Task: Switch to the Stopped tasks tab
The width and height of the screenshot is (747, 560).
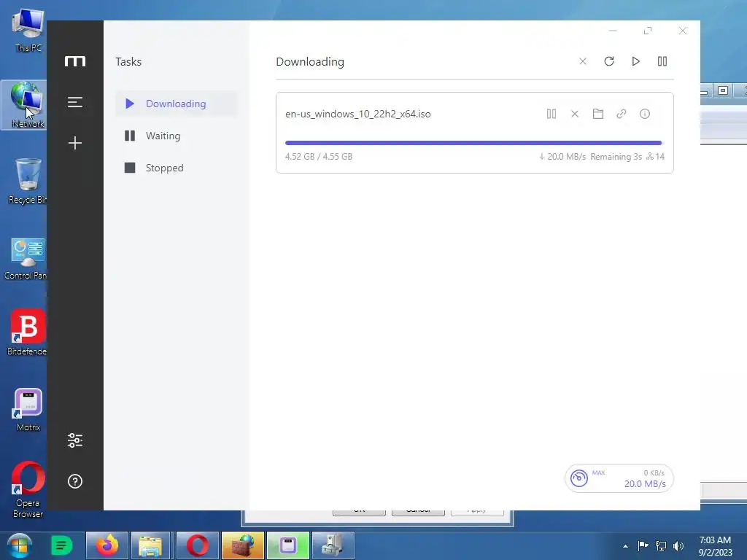Action: point(177,168)
